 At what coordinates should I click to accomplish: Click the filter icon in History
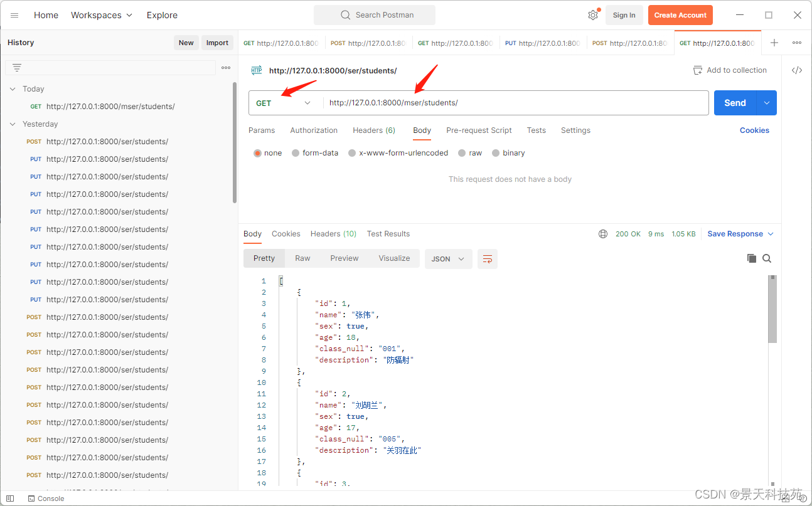click(x=17, y=68)
